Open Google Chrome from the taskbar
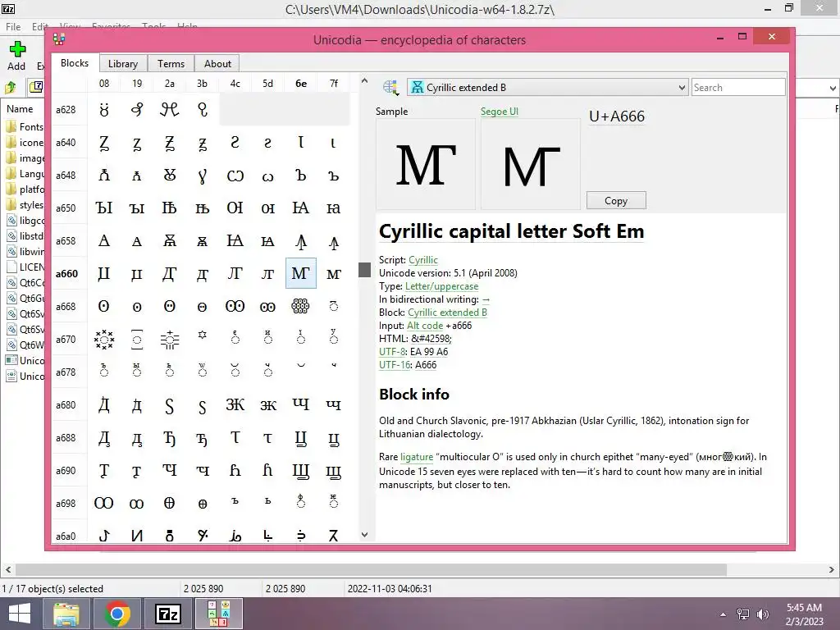 pos(116,614)
